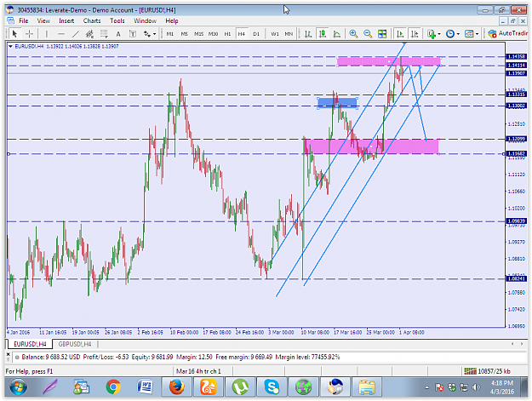Select the crosshair tool
532x401 pixels.
point(30,34)
